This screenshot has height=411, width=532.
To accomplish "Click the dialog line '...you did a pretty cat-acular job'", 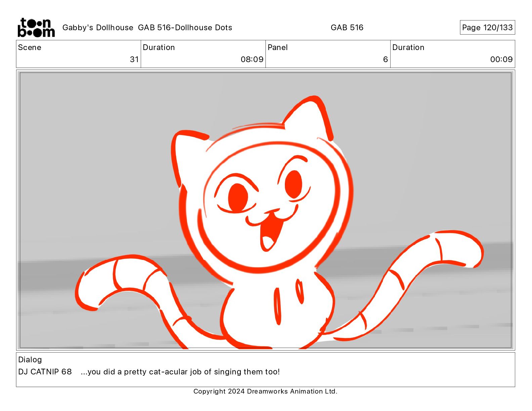I will [x=141, y=372].
